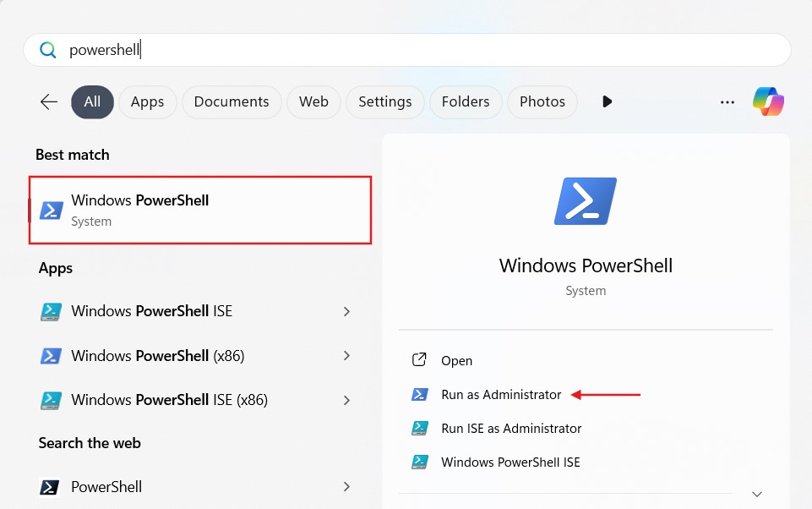The width and height of the screenshot is (812, 509).
Task: Click the back arrow to exit search
Action: [48, 101]
